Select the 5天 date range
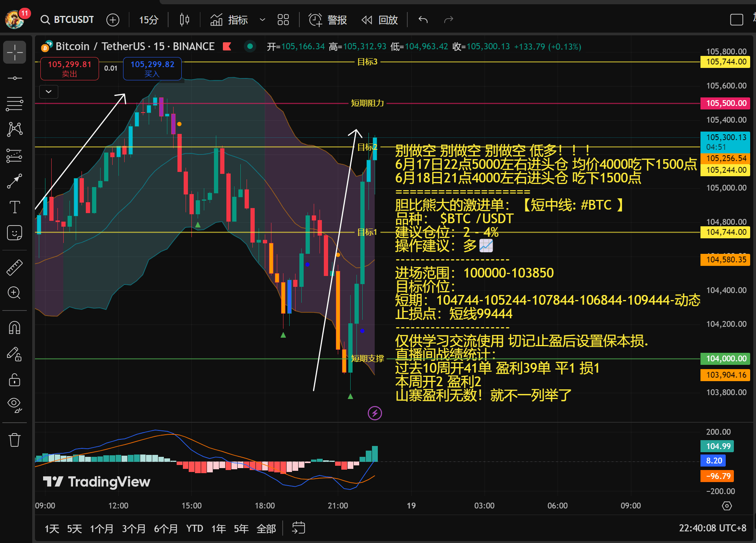Screen dimensions: 756x543 (x=74, y=529)
